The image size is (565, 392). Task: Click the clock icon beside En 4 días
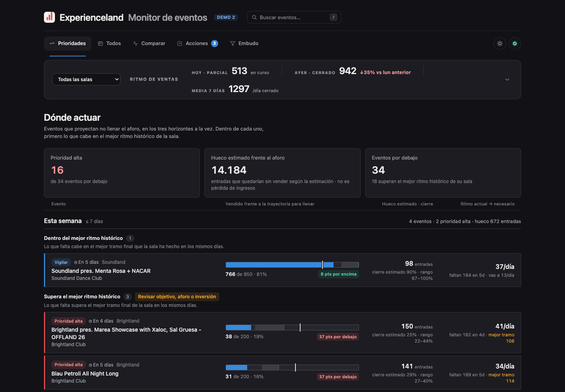[x=90, y=321]
